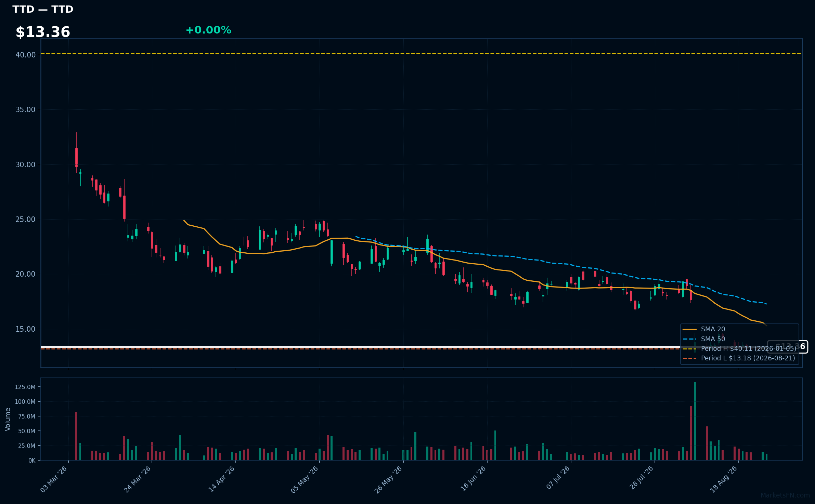Image resolution: width=815 pixels, height=504 pixels.
Task: Click the 18 Aug '26 date label
Action: click(x=724, y=479)
